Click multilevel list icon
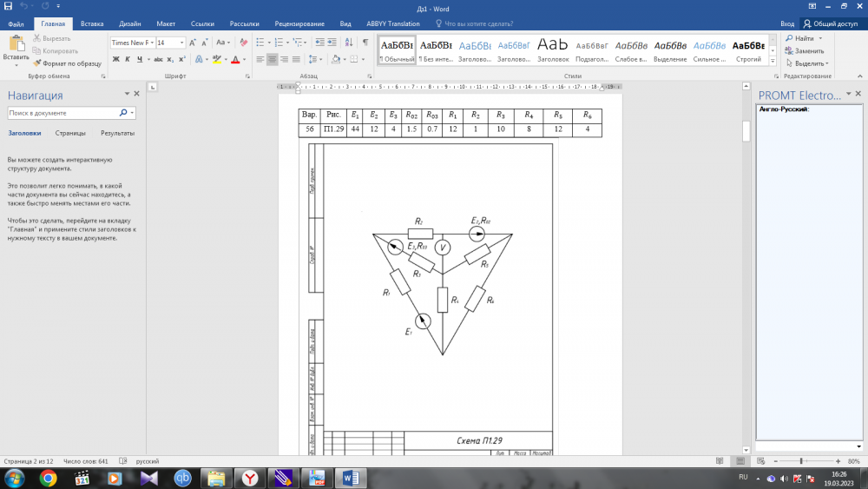Viewport: 868px width, 489px height. pos(298,43)
